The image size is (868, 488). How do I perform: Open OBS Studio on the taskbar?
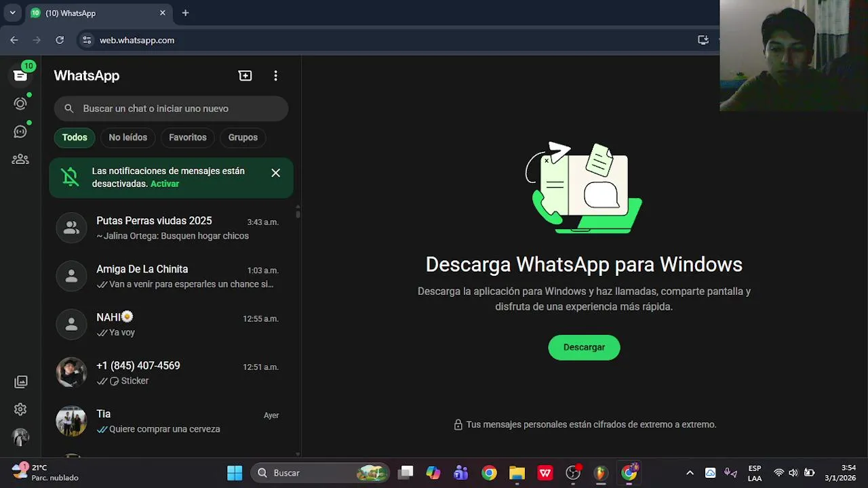pos(574,473)
